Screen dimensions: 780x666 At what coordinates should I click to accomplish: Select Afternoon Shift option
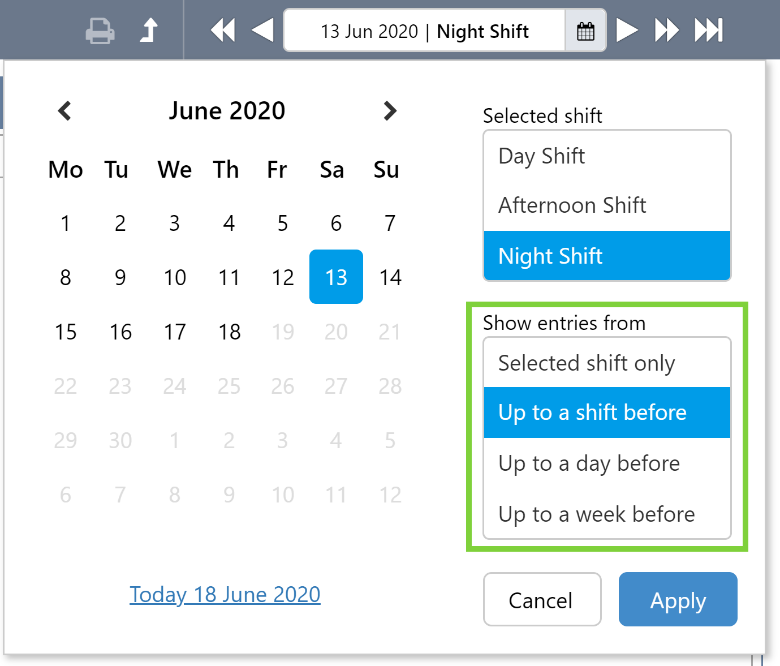tap(607, 206)
